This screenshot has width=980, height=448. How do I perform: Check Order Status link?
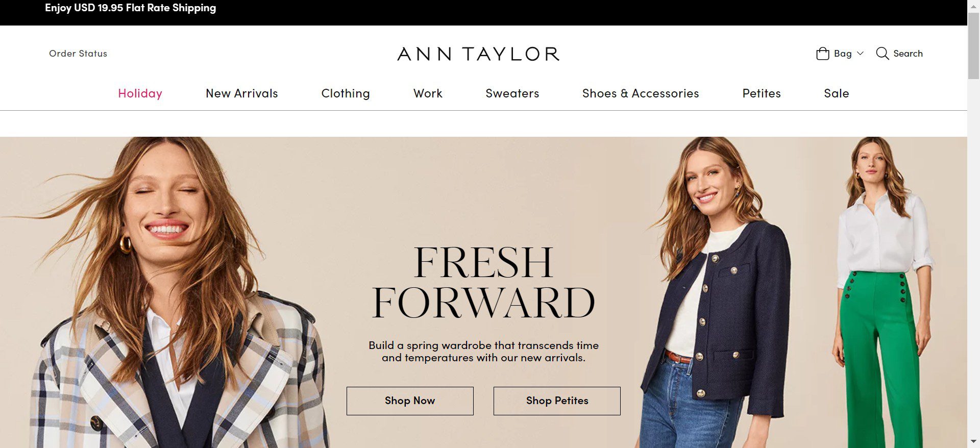78,54
